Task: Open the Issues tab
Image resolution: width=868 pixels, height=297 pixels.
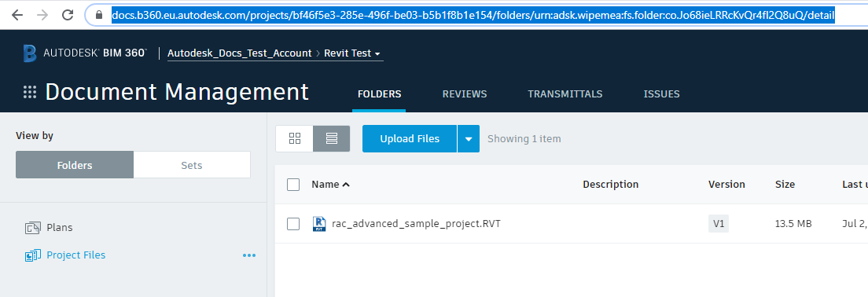Action: pyautogui.click(x=661, y=94)
